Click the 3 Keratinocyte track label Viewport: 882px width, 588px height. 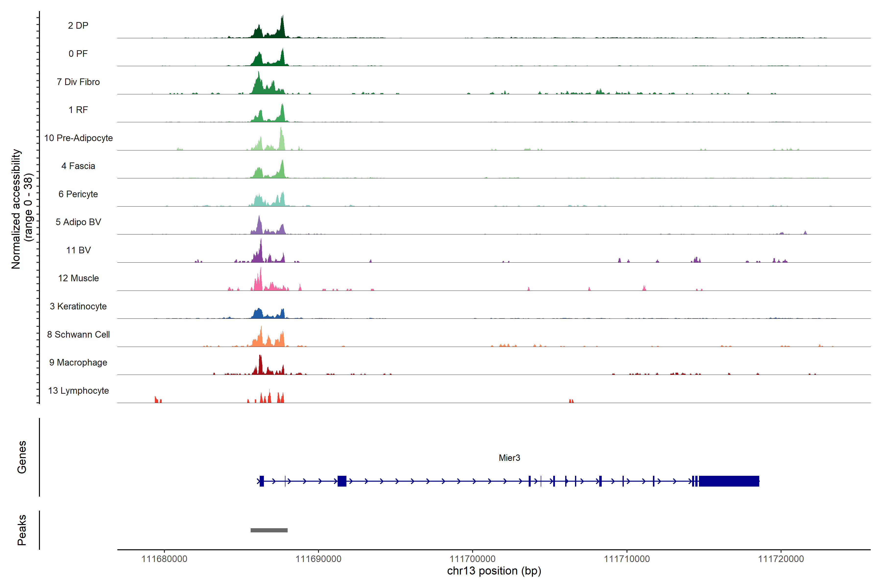click(78, 306)
